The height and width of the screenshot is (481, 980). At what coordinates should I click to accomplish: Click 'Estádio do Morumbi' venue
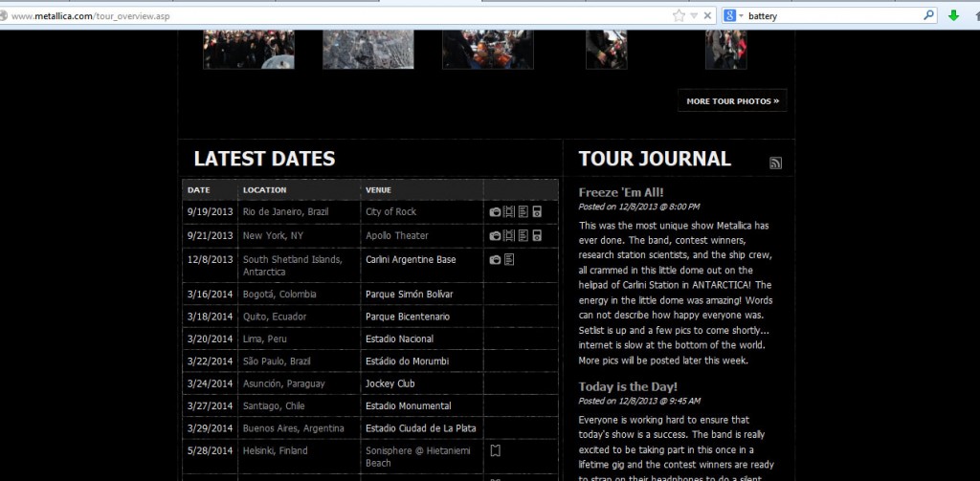407,361
